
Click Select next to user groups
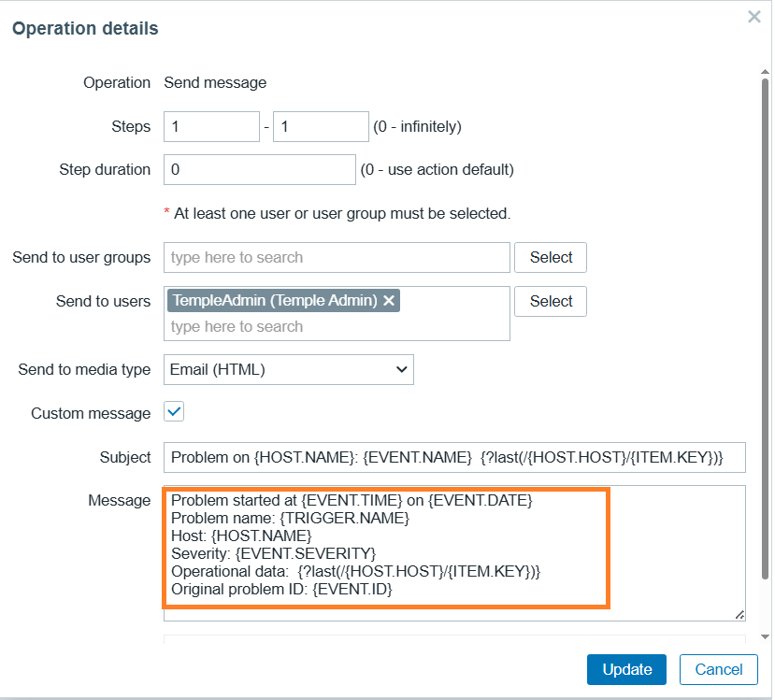(x=551, y=257)
